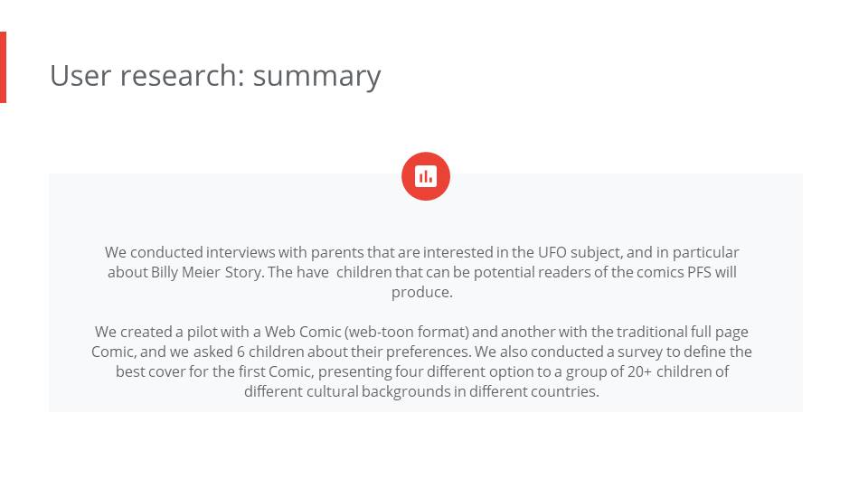Click the word "summary" in the heading
Viewport: 868px width, 488px height.
pos(317,76)
